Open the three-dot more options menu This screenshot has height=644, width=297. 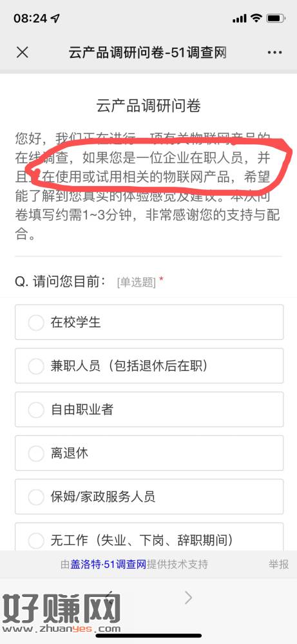[x=274, y=53]
